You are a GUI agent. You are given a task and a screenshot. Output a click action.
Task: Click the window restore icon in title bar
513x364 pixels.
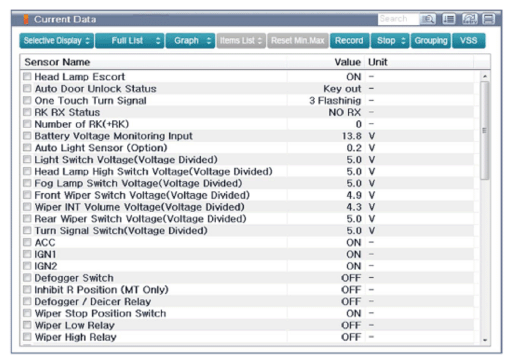pyautogui.click(x=469, y=19)
